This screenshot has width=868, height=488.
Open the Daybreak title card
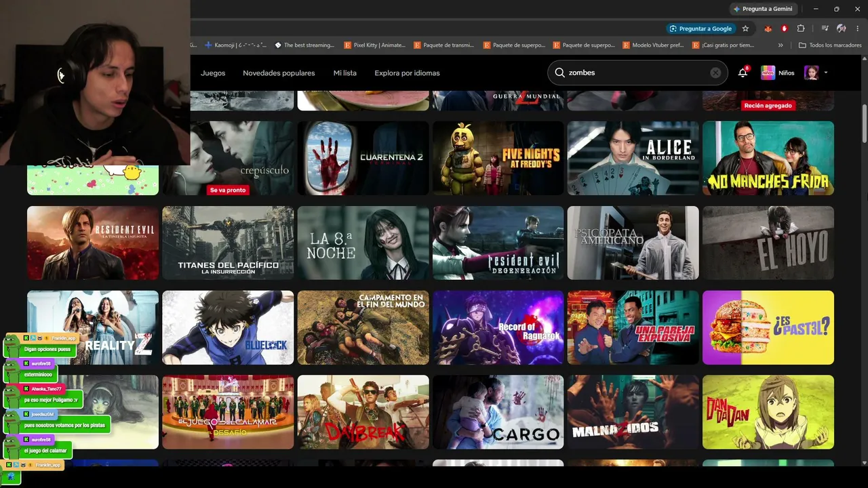point(363,412)
